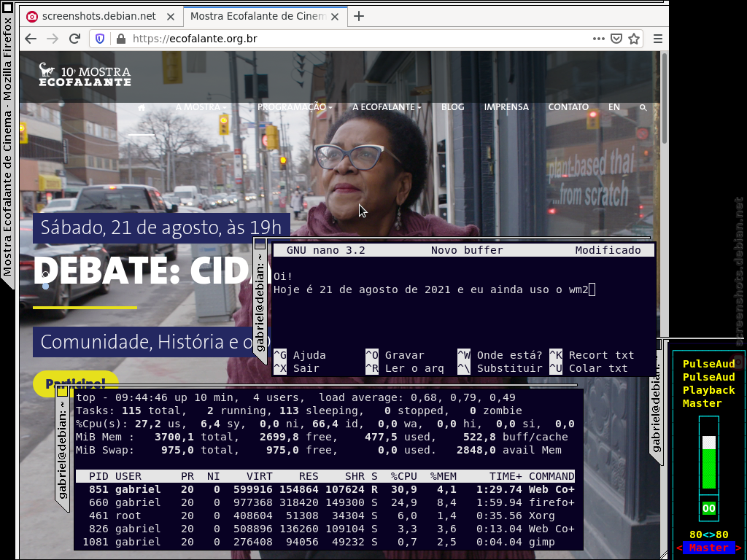
Task: Click the wm2 frame button of the Firefox window
Action: tap(7, 7)
